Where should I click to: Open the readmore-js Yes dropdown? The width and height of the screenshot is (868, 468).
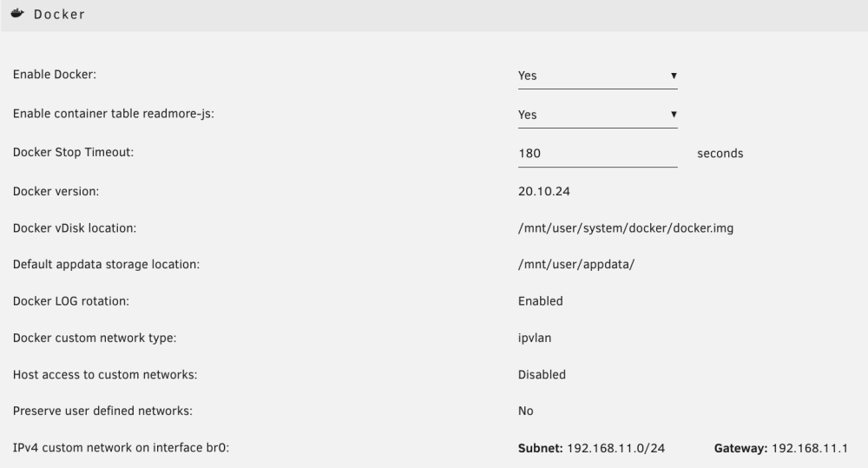click(x=597, y=115)
